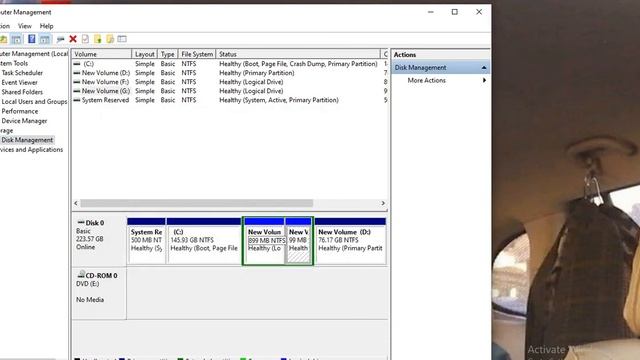Click the drive icon beside System Reserved
The image size is (640, 360).
tap(77, 100)
